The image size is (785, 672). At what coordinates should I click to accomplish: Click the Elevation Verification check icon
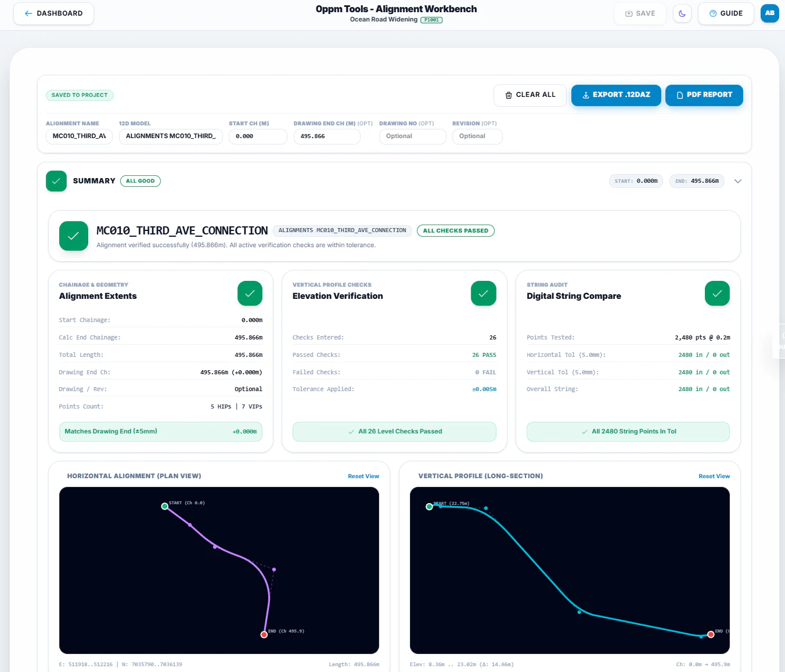[x=484, y=294]
